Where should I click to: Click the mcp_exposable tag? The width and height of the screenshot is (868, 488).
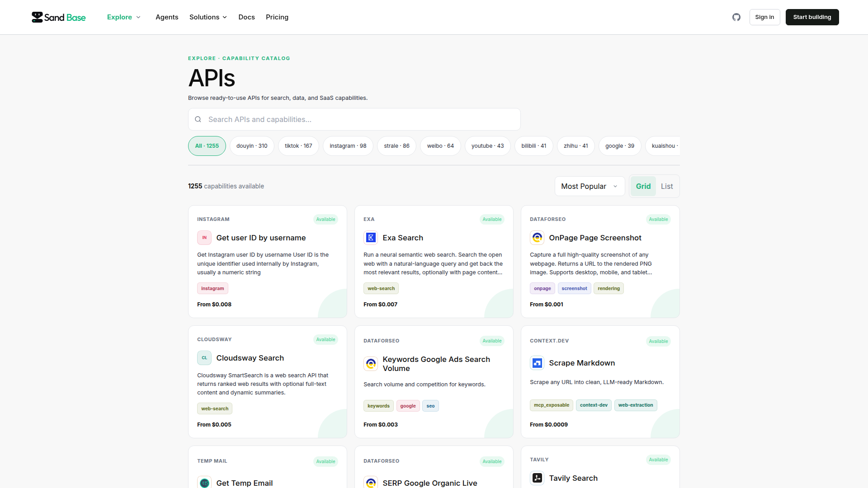(x=552, y=405)
